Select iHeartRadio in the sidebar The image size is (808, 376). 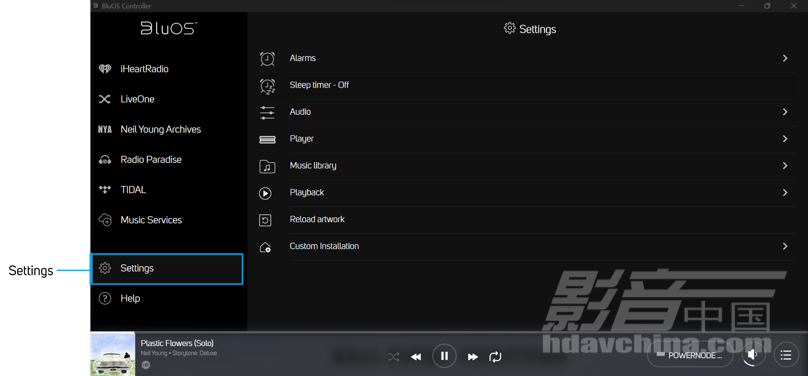coord(144,69)
